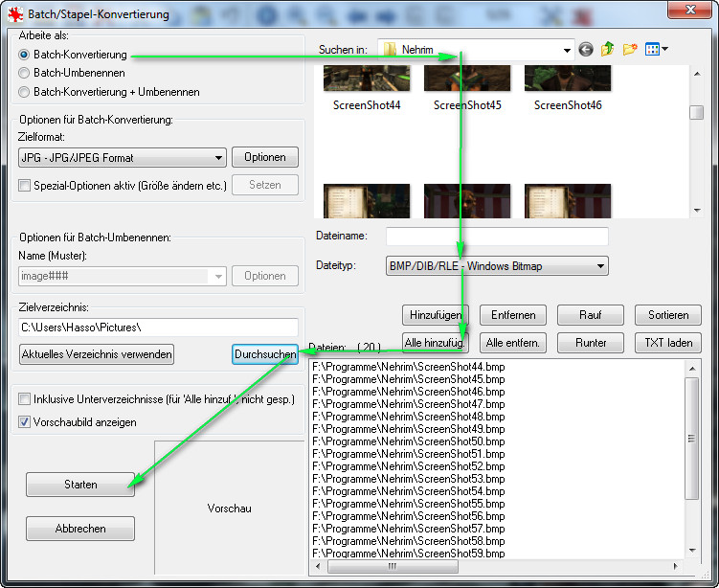Screen dimensions: 719x588
Task: Uncheck Vorschaubild anzeigen
Action: coord(25,421)
